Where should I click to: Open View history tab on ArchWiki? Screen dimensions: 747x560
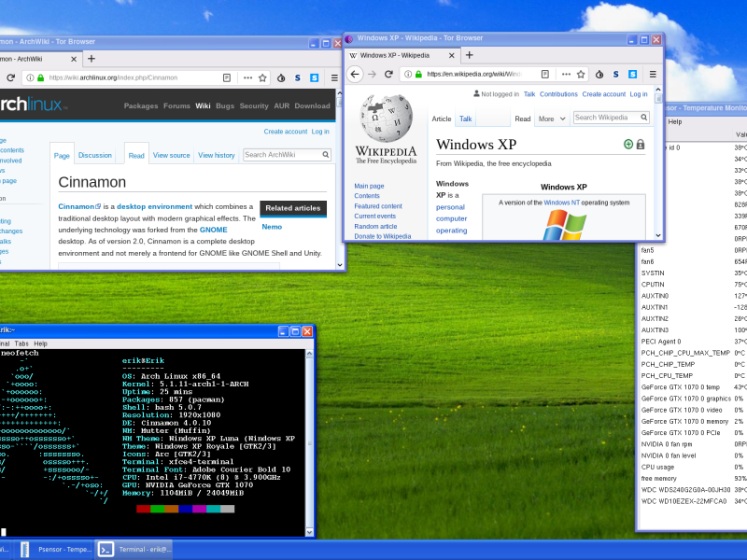(x=217, y=155)
